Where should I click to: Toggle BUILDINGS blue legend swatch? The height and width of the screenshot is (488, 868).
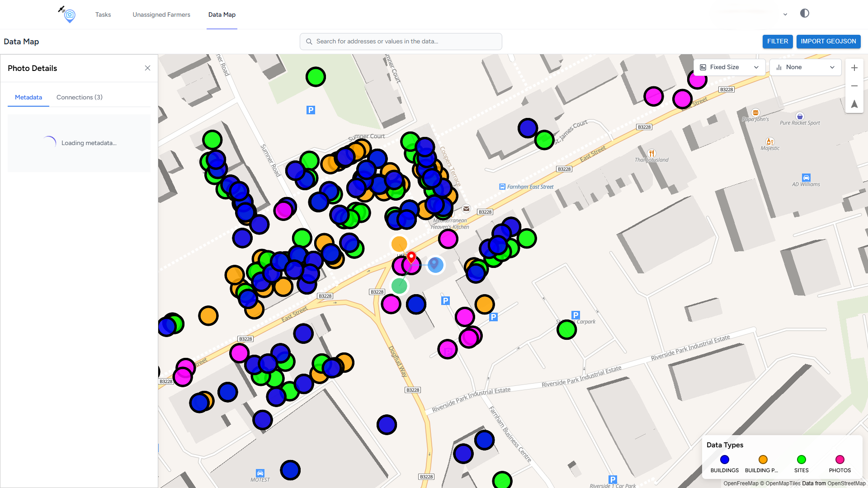pos(724,460)
